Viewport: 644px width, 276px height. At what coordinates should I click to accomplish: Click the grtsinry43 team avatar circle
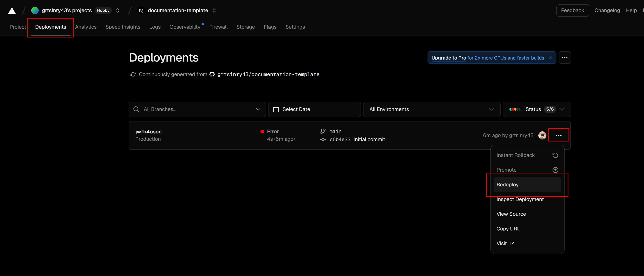(x=35, y=10)
